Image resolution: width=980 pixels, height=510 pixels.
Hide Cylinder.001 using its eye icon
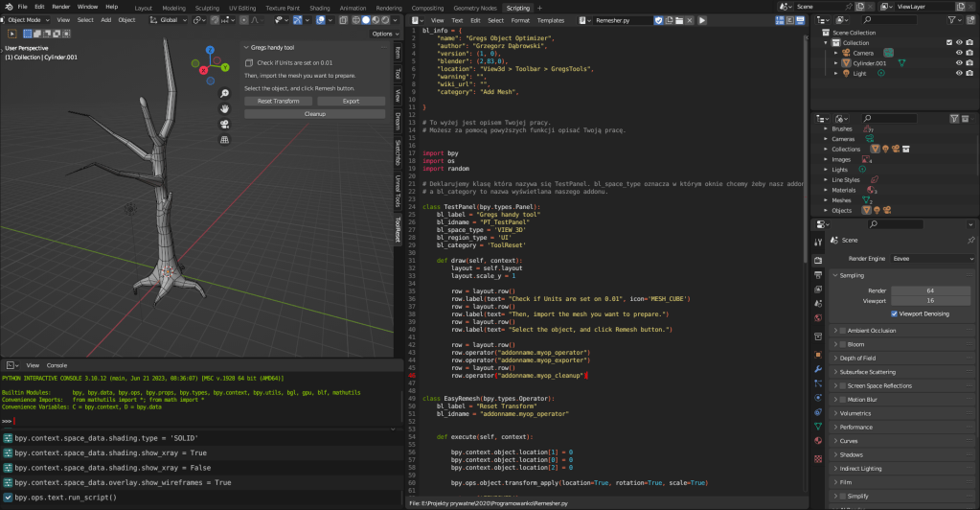(958, 62)
